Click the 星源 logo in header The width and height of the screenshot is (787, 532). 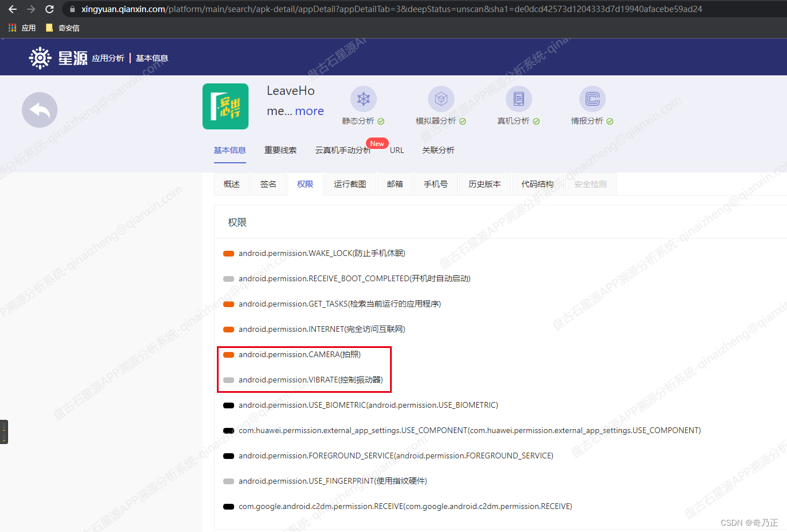click(58, 58)
